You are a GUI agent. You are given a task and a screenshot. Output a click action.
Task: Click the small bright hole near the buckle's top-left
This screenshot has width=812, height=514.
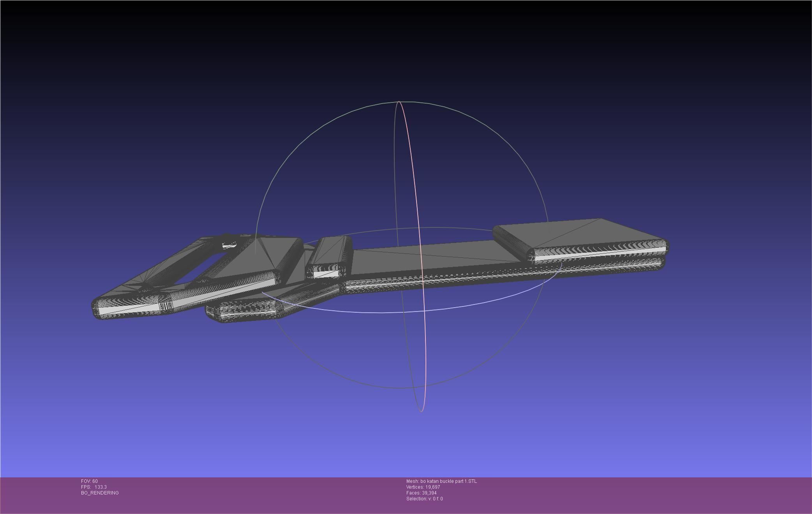(229, 245)
